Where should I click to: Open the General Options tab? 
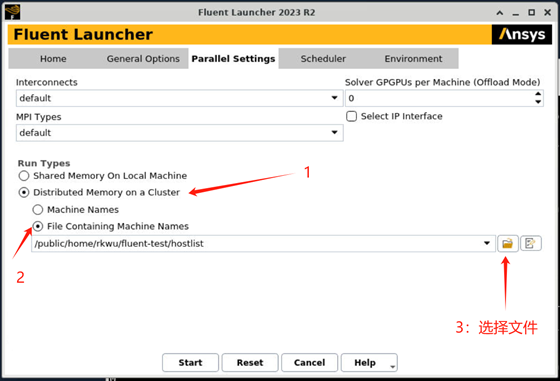click(x=143, y=59)
